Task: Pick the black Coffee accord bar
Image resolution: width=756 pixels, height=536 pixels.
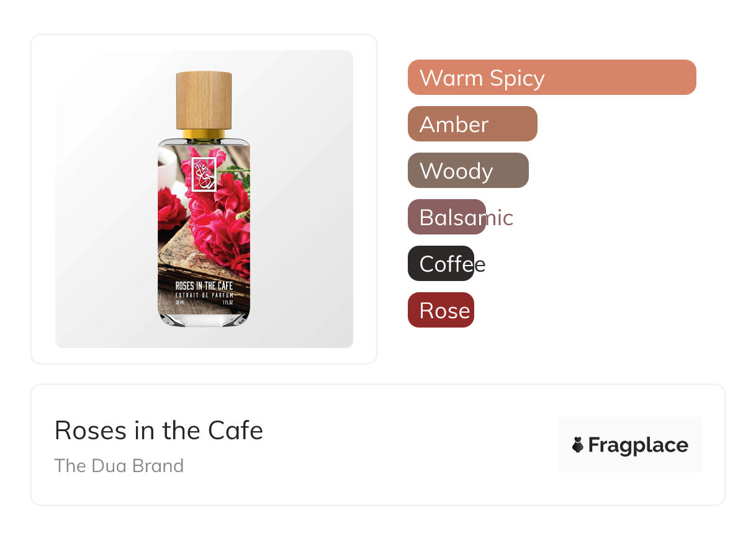Action: (x=441, y=264)
